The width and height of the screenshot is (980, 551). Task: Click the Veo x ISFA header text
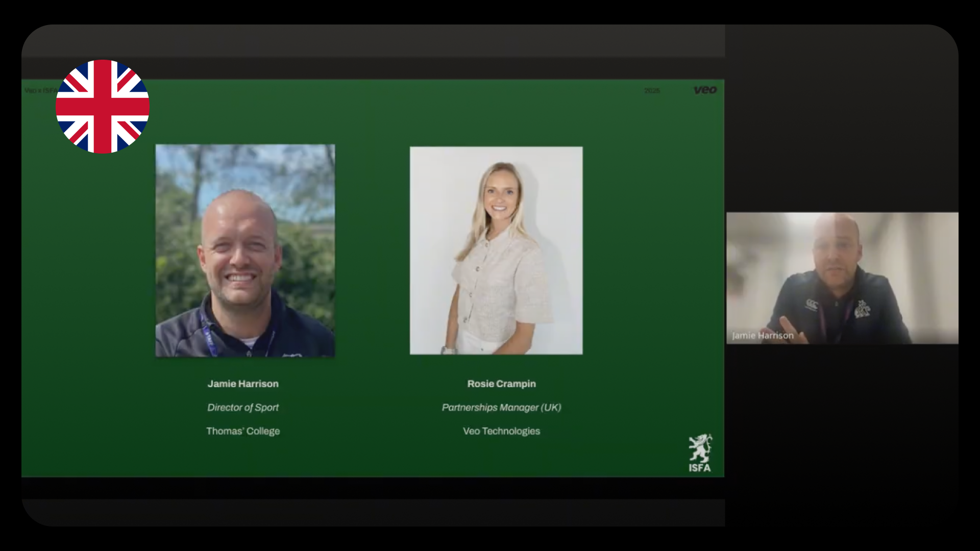click(41, 91)
